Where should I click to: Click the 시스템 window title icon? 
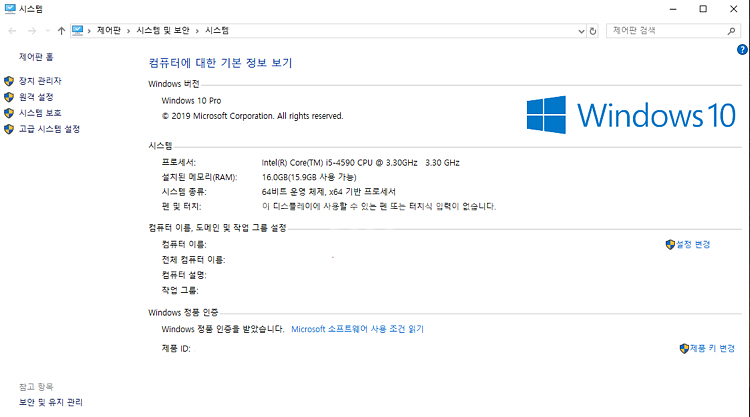tap(10, 9)
